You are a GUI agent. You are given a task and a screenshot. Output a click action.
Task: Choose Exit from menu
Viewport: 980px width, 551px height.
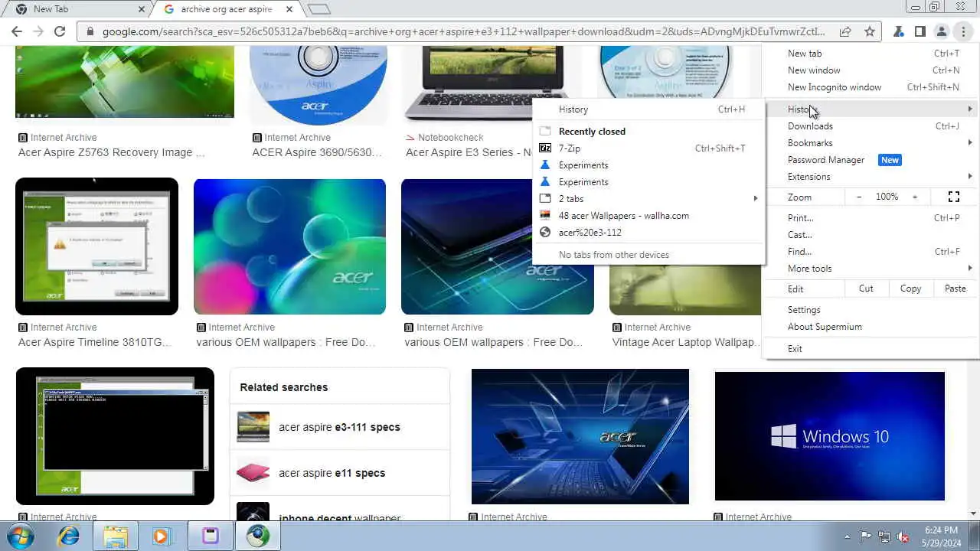point(871,349)
